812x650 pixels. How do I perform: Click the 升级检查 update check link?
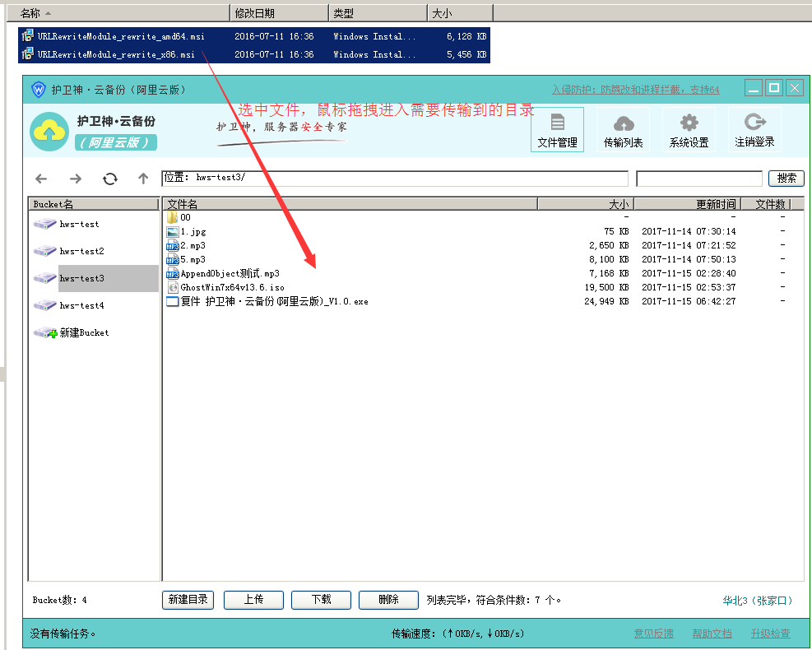[x=771, y=634]
